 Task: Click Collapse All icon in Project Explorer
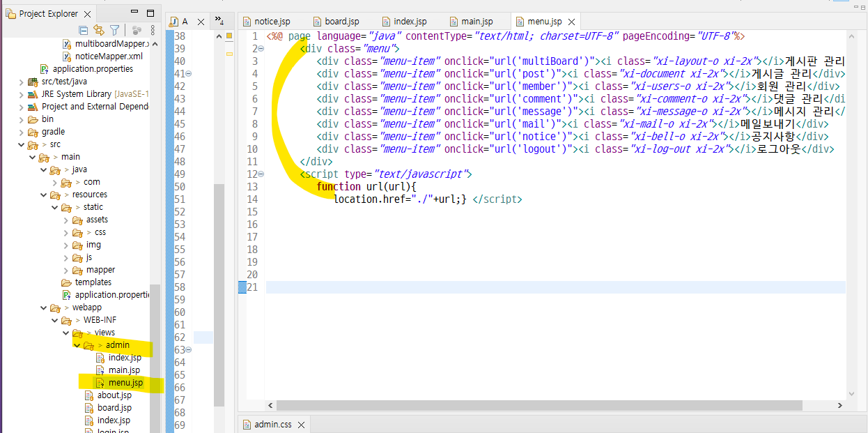pos(84,30)
